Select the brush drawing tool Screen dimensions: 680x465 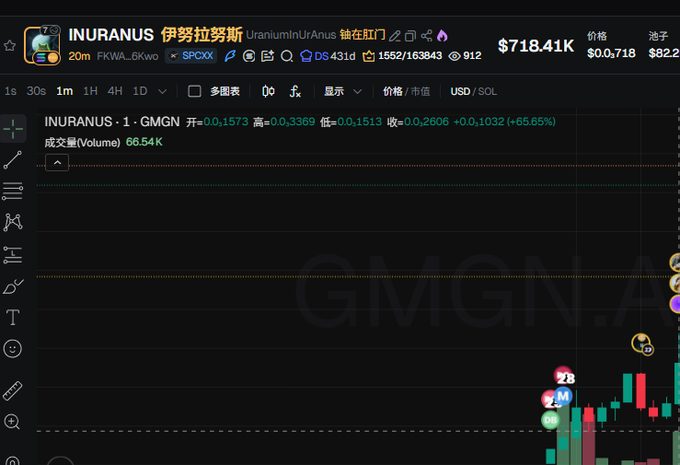tap(13, 286)
